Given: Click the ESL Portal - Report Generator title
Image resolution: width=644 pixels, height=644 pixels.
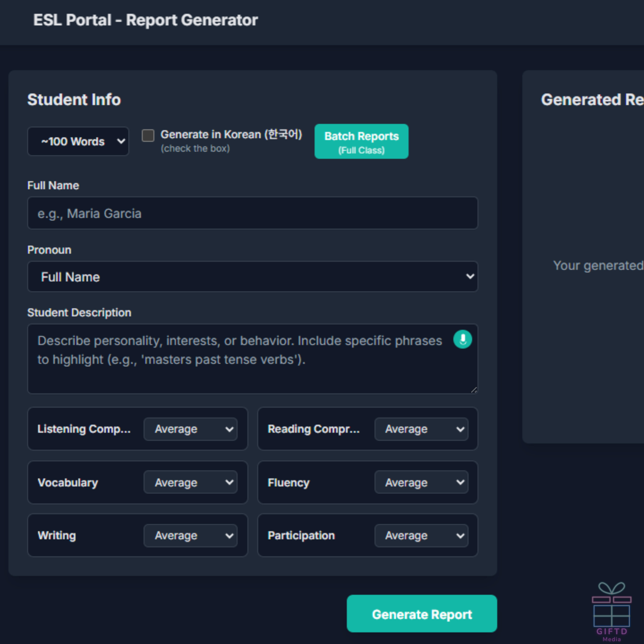Looking at the screenshot, I should point(146,20).
